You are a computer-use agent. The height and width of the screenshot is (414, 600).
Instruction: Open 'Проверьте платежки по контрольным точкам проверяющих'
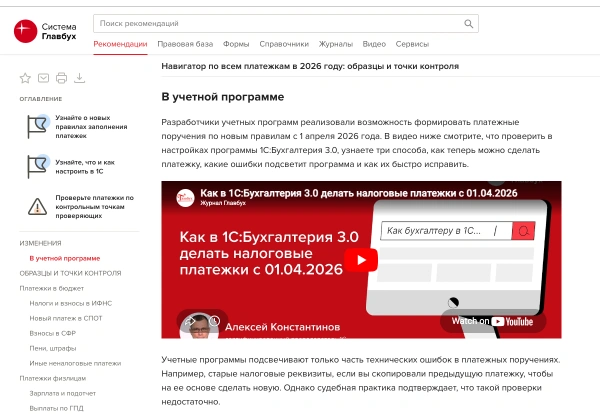click(95, 207)
